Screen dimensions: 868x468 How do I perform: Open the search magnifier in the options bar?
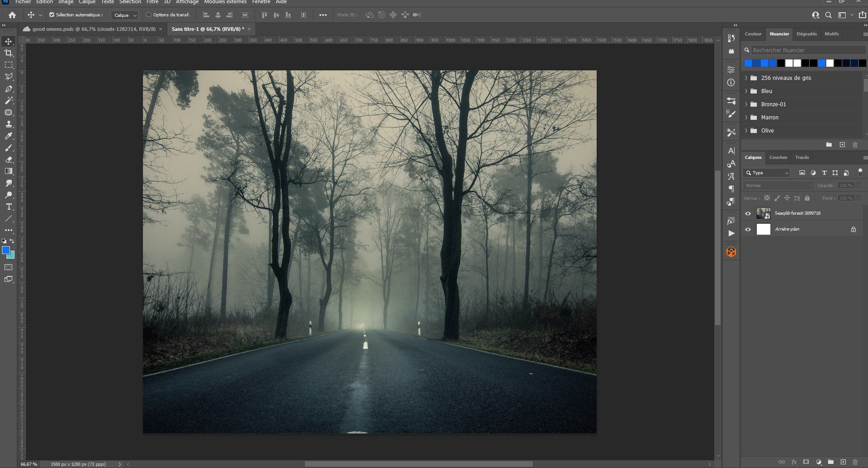pyautogui.click(x=829, y=15)
